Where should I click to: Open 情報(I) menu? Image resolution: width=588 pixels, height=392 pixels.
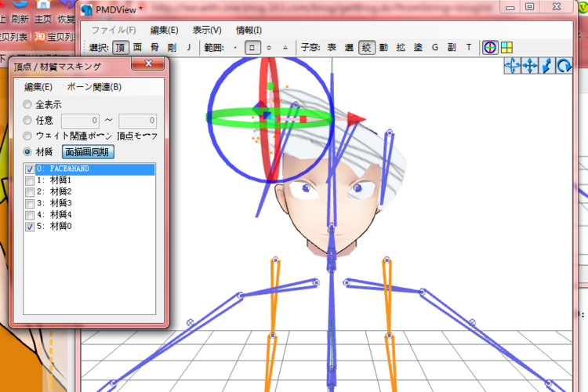(x=249, y=30)
